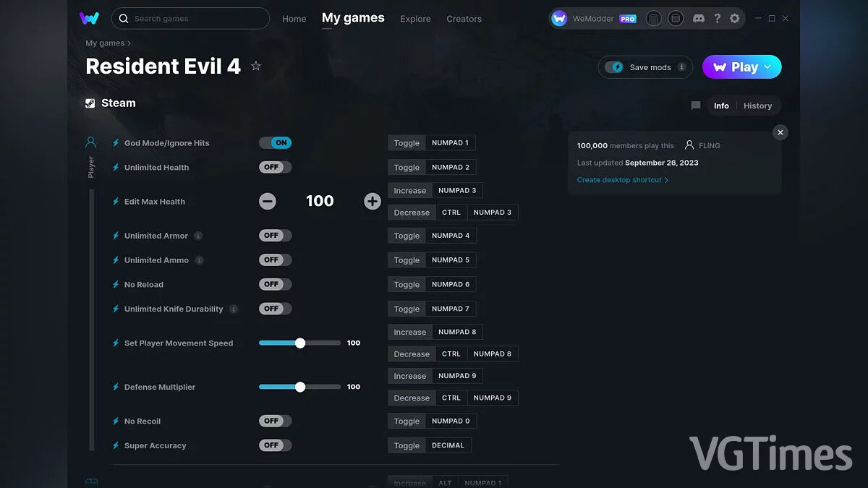
Task: Switch to History tab
Action: 757,106
